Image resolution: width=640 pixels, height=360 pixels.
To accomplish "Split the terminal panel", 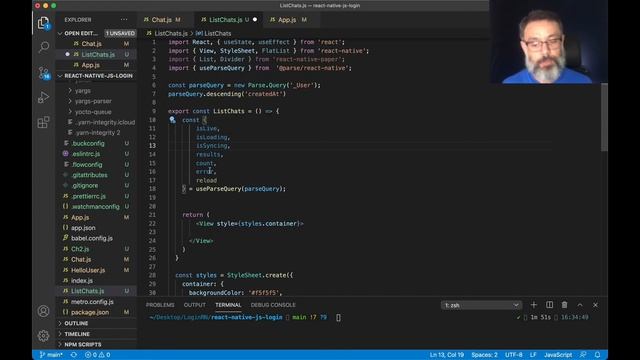I will tap(549, 305).
